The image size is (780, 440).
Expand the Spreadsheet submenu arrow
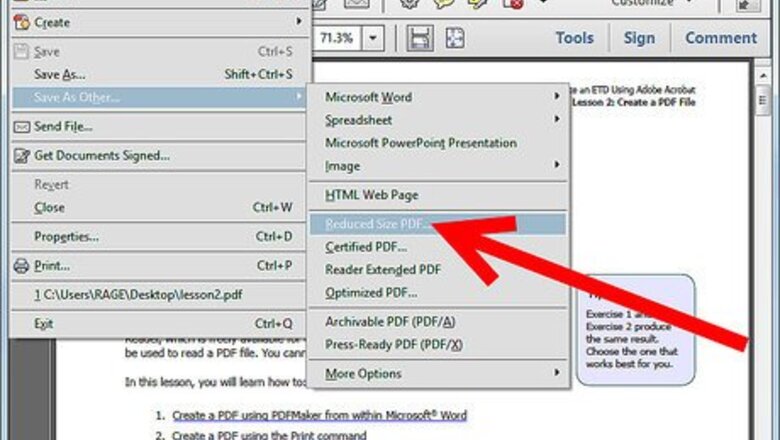click(556, 119)
